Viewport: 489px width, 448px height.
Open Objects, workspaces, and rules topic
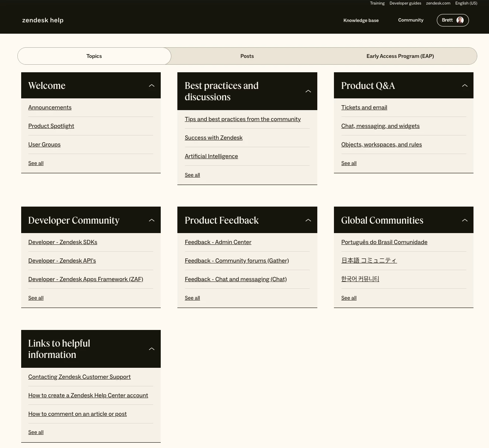click(x=382, y=145)
